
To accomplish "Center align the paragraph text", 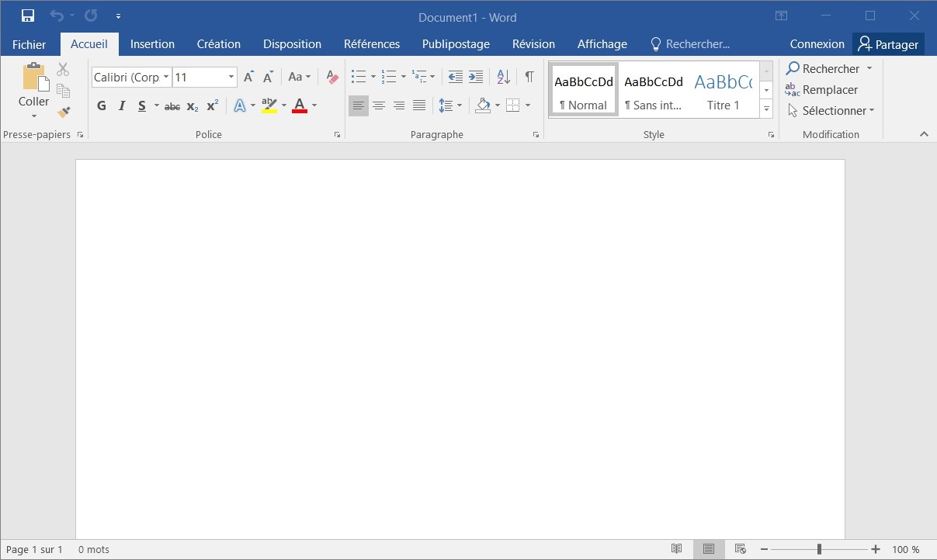I will pos(379,105).
